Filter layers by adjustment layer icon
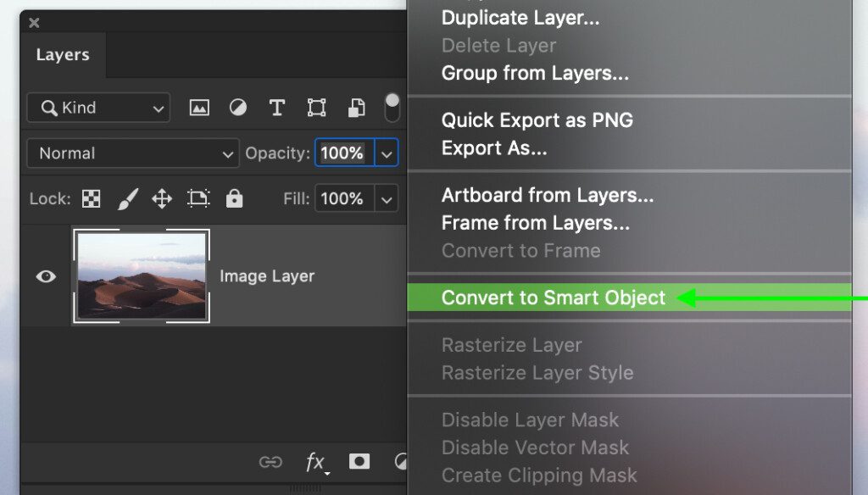The height and width of the screenshot is (495, 868). [x=238, y=108]
